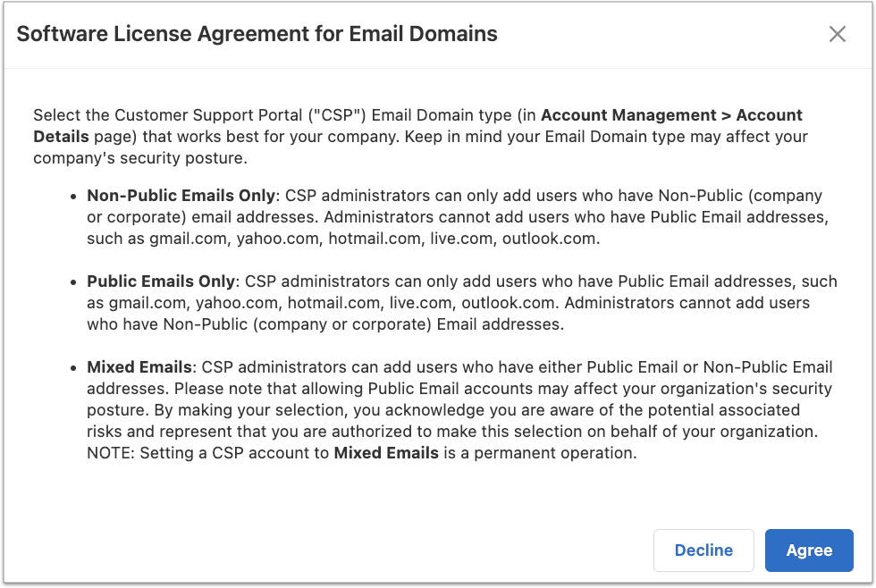Click the third bullet point marker
Screen dimensions: 876x588
[x=73, y=368]
